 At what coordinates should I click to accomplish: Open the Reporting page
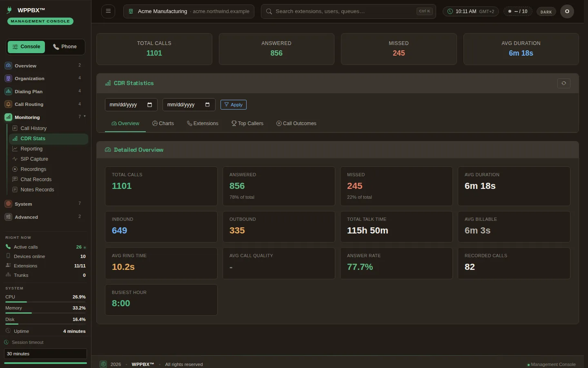[x=48, y=149]
